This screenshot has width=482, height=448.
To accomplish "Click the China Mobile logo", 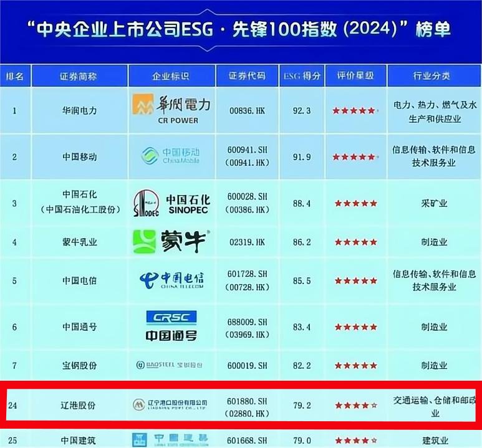I will click(x=171, y=156).
